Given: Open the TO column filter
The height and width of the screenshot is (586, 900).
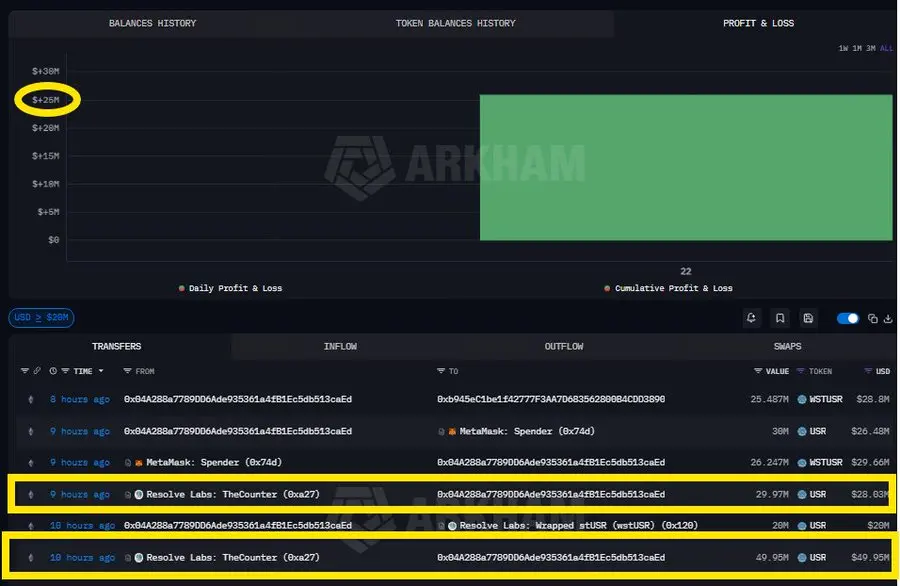Looking at the screenshot, I should click(x=441, y=371).
